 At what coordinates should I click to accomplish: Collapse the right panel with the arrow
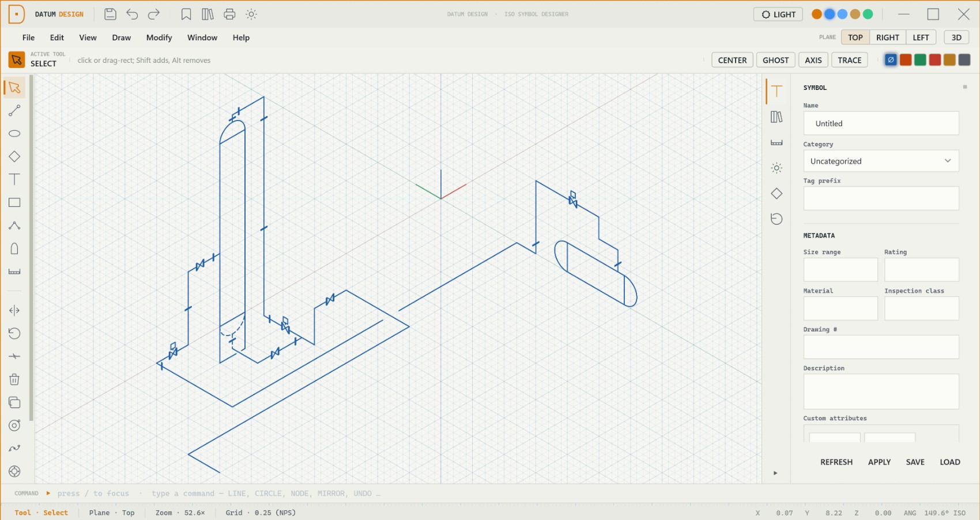(x=775, y=473)
